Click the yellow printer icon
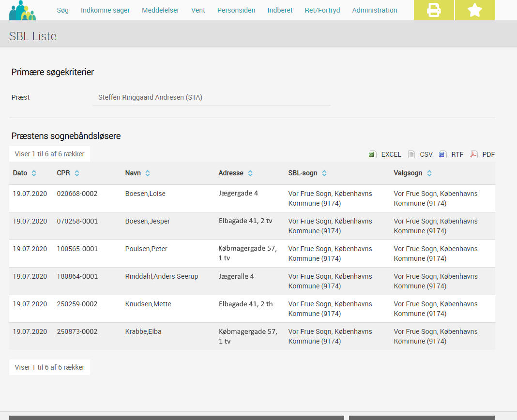Viewport: 517px width, 420px height. point(434,10)
